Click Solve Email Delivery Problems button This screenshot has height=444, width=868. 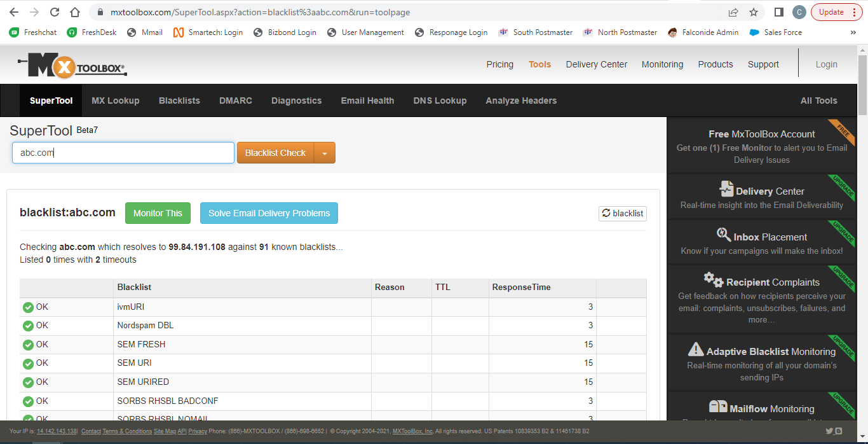[269, 213]
